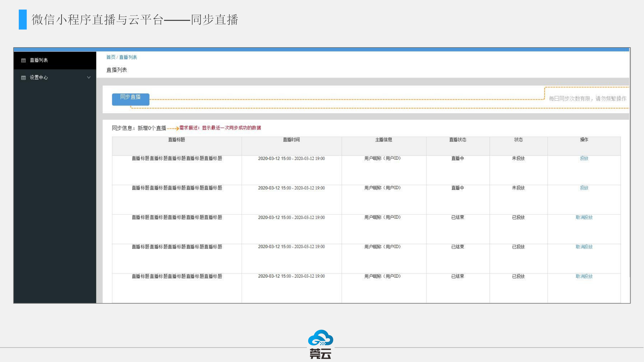Screen dimensions: 644x362
Task: Go to 首页 breadcrumb link
Action: pyautogui.click(x=111, y=57)
